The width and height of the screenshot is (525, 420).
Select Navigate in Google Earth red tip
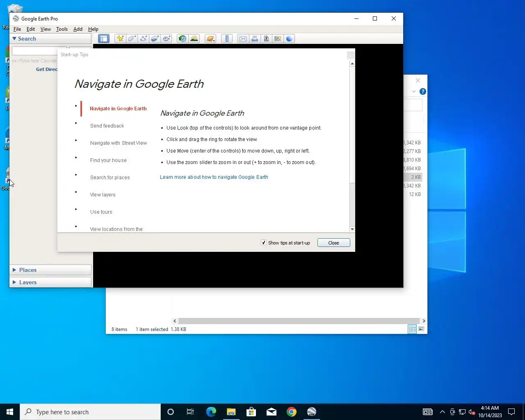tap(118, 109)
